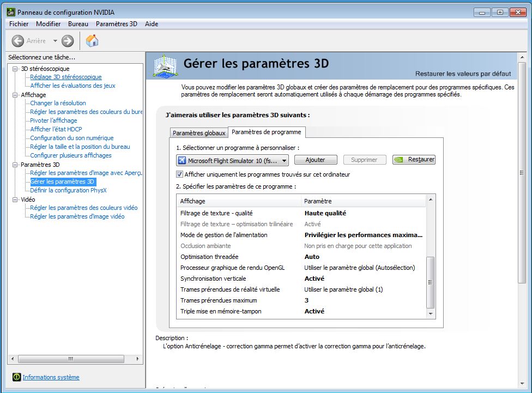Open the Microsoft Flight Simulator program dropdown
This screenshot has height=393, width=532.
click(x=232, y=160)
